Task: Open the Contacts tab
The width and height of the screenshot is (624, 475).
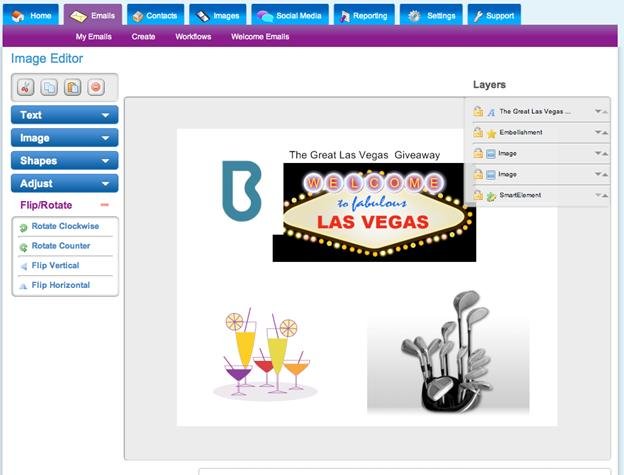Action: click(155, 15)
